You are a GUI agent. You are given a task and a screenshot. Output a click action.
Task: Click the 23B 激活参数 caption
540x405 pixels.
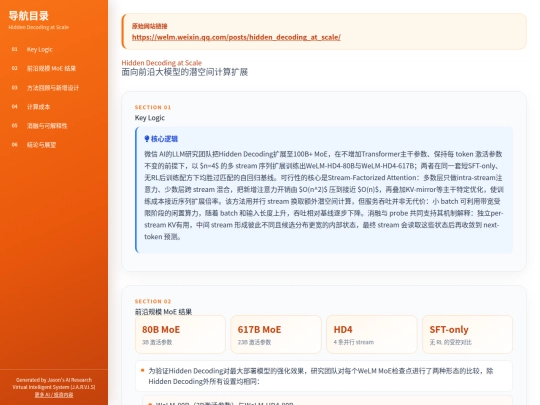[254, 342]
